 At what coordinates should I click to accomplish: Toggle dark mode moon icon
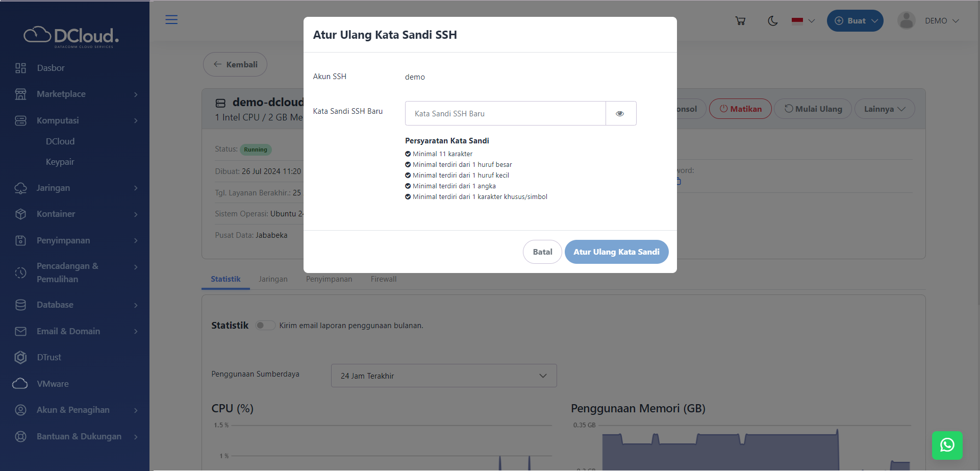773,21
